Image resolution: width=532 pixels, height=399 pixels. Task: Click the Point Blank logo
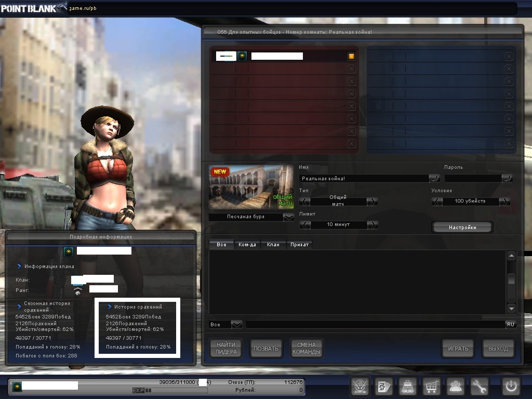tap(33, 8)
